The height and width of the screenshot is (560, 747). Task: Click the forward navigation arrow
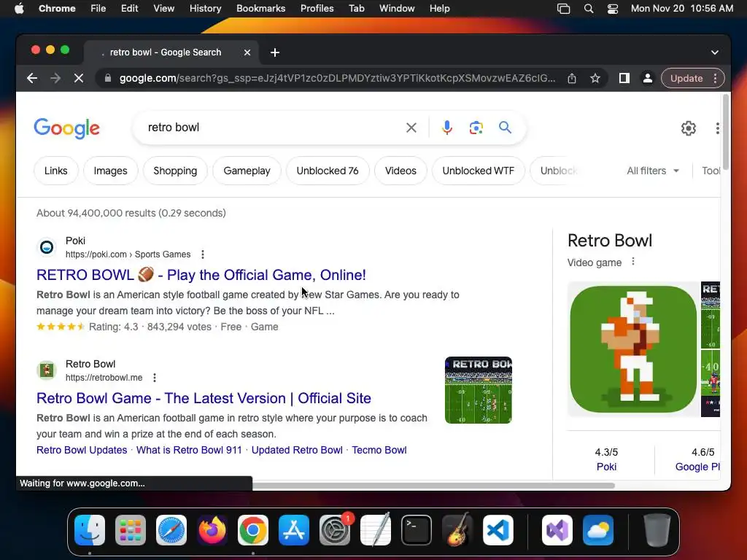pos(55,78)
